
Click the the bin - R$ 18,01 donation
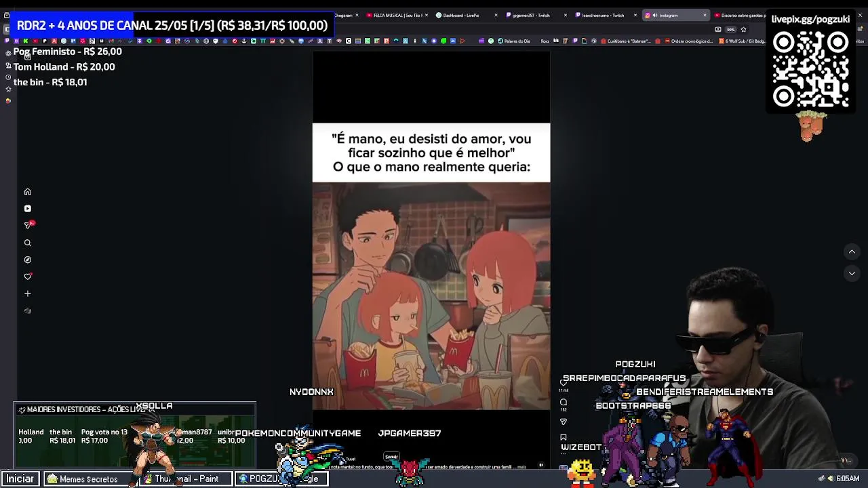tap(50, 82)
